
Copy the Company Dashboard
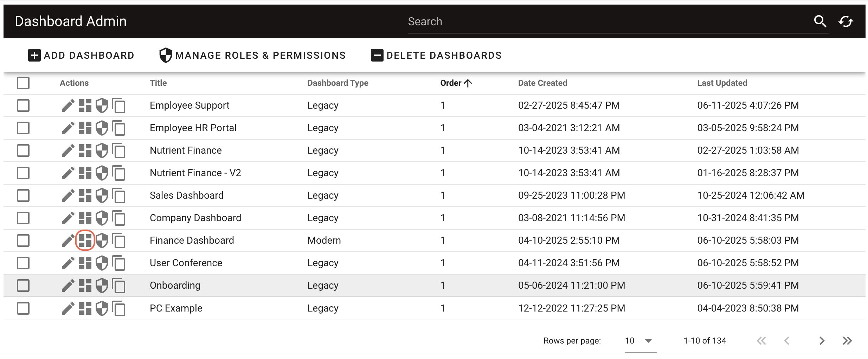pyautogui.click(x=119, y=218)
